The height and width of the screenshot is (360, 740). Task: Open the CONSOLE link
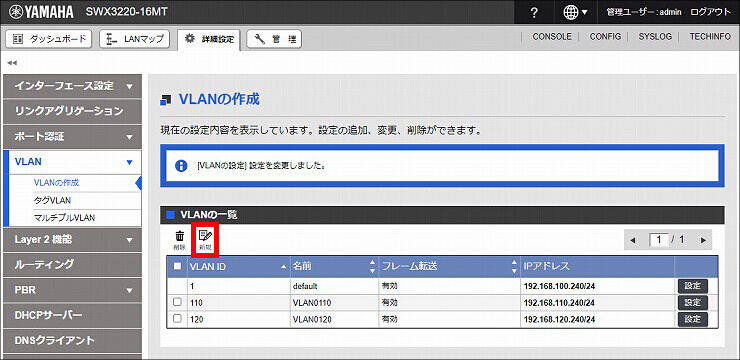click(x=552, y=36)
